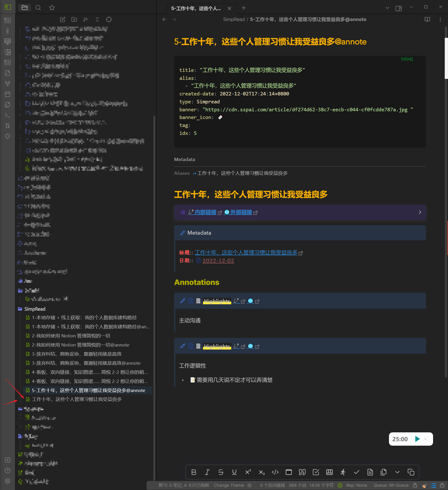Open note 工作十年，这些个人管理习惯让我受益良多

point(77,399)
